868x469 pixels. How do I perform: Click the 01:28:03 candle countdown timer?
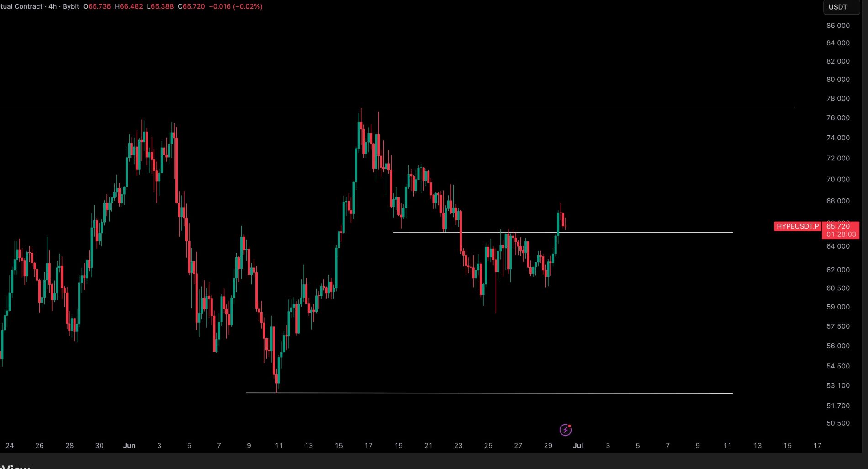point(841,234)
